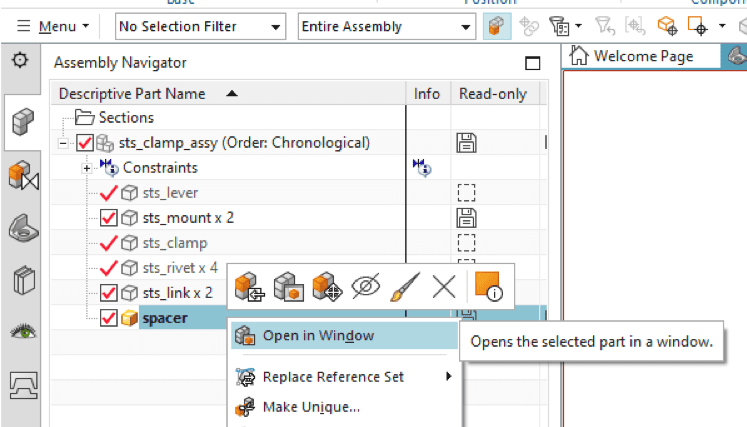Choose Replace Reference Set menu entry
747x427 pixels.
pos(344,377)
